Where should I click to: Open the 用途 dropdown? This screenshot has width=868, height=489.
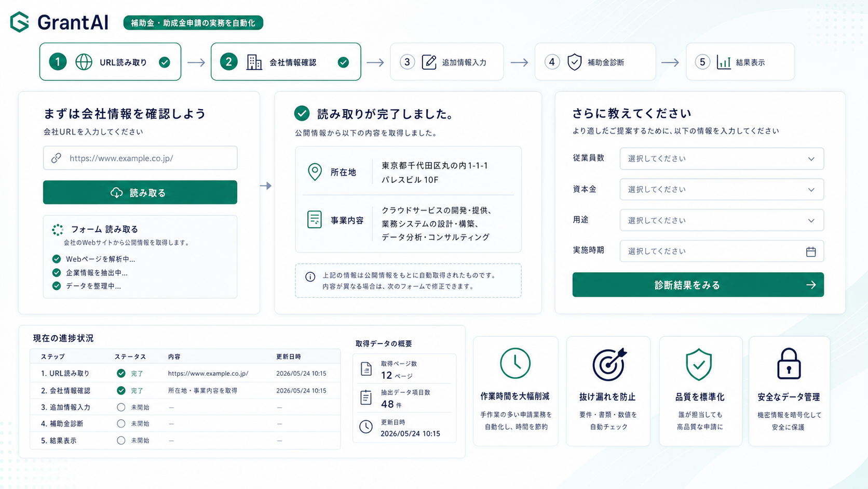click(x=722, y=220)
